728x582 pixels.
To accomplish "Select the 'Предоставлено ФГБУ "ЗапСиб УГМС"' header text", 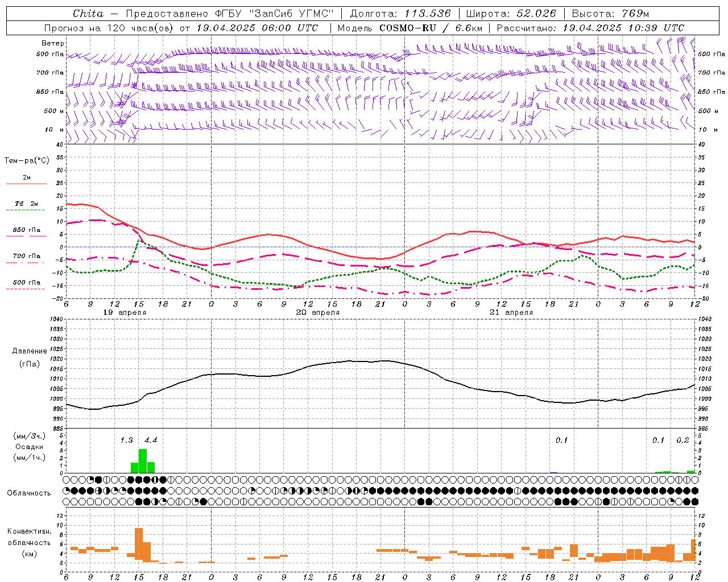I will pyautogui.click(x=229, y=14).
